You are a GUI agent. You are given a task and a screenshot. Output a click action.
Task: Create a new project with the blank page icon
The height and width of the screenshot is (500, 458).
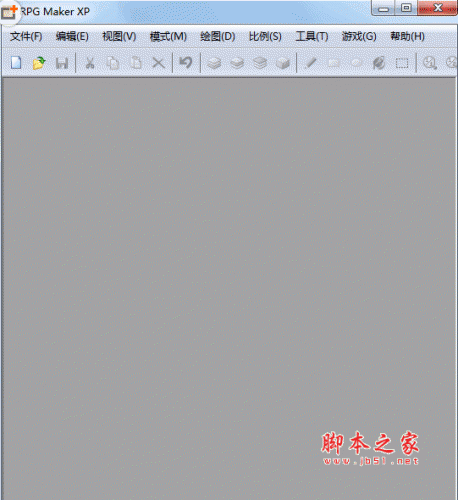(x=16, y=63)
